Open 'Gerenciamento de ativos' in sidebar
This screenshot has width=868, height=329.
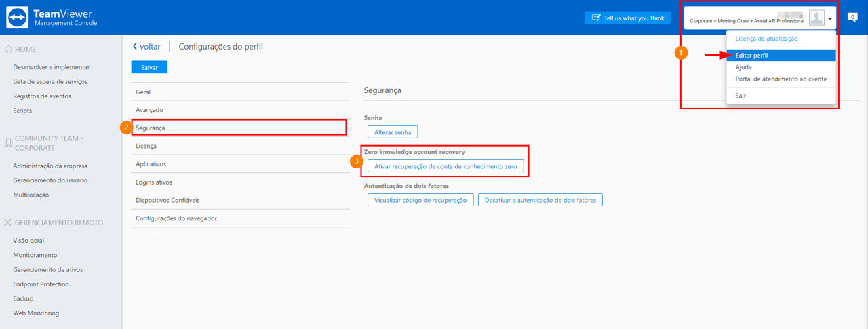tap(47, 269)
